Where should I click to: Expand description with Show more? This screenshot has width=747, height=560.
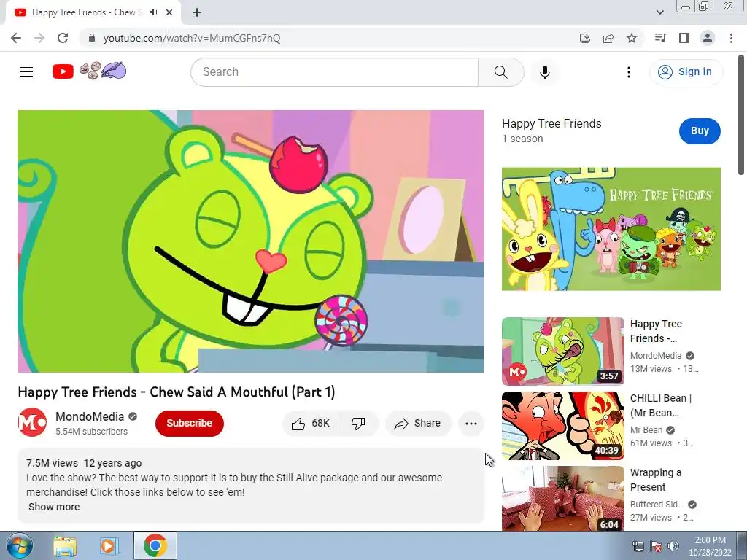(x=54, y=507)
